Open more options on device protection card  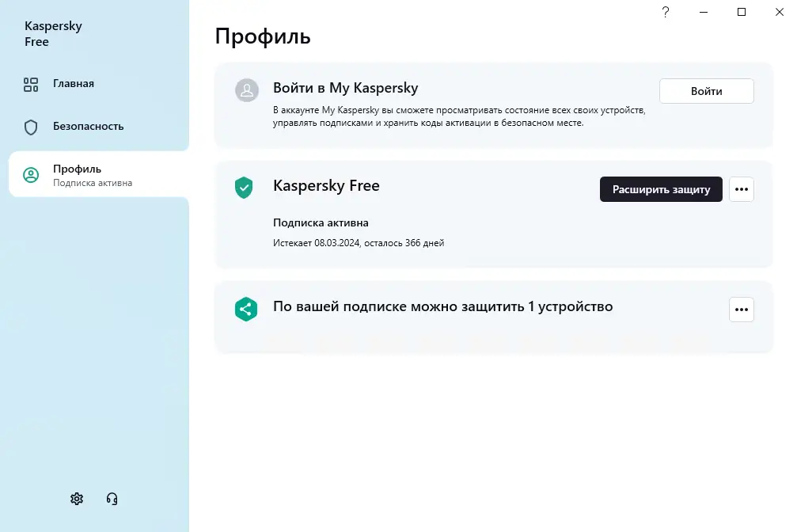(741, 310)
